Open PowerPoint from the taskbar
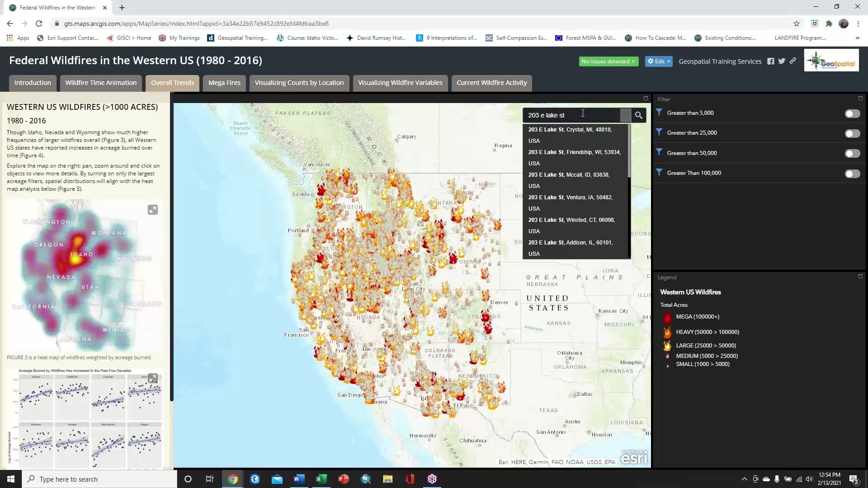Viewport: 868px width, 488px height. pyautogui.click(x=343, y=479)
